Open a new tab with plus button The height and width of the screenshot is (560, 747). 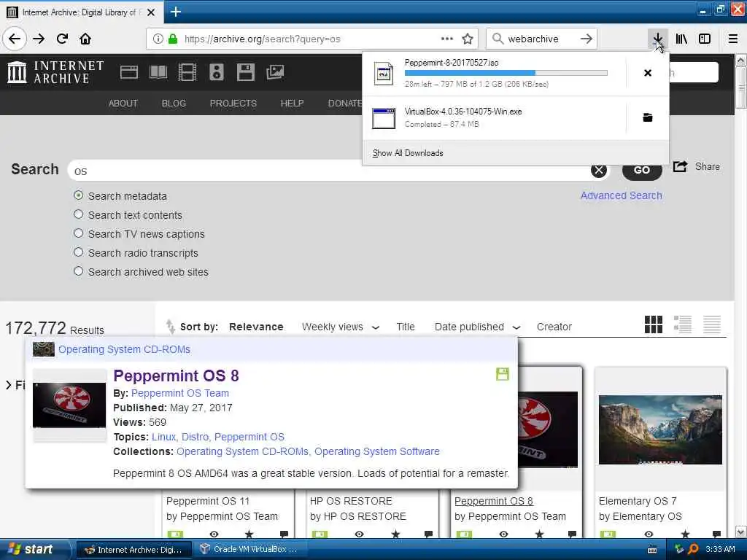tap(175, 12)
